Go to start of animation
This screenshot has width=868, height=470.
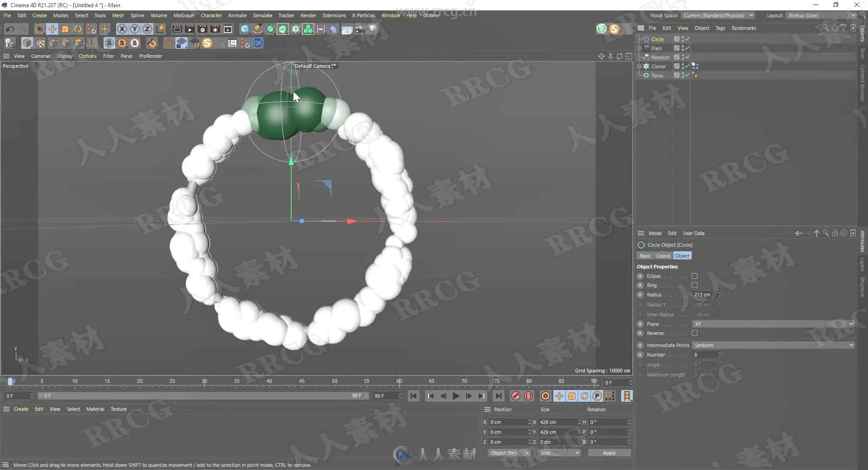pos(413,396)
